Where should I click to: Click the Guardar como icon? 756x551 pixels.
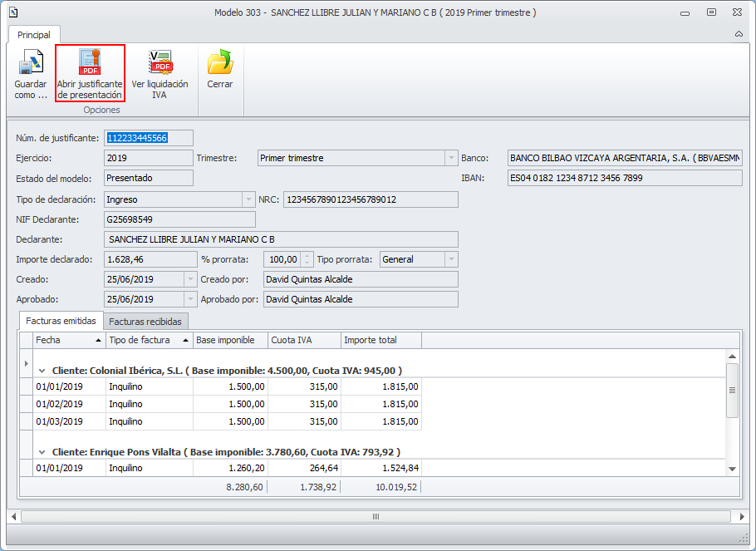click(x=31, y=64)
